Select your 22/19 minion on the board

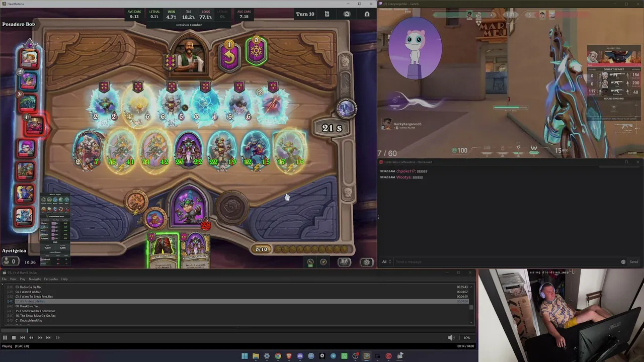222,149
